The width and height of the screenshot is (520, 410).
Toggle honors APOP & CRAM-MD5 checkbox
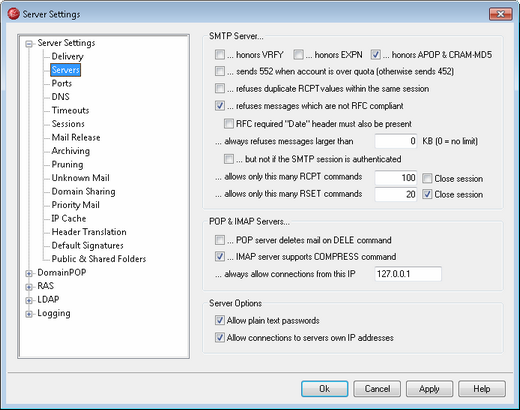coord(376,54)
